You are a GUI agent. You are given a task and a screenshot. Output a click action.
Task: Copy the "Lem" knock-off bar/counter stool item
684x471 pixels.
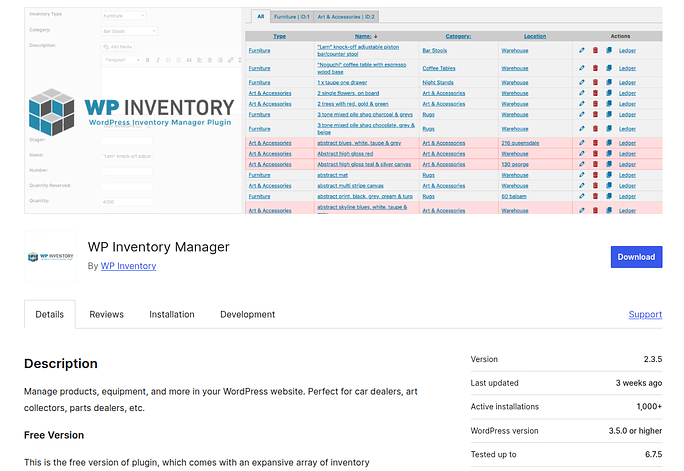point(609,50)
